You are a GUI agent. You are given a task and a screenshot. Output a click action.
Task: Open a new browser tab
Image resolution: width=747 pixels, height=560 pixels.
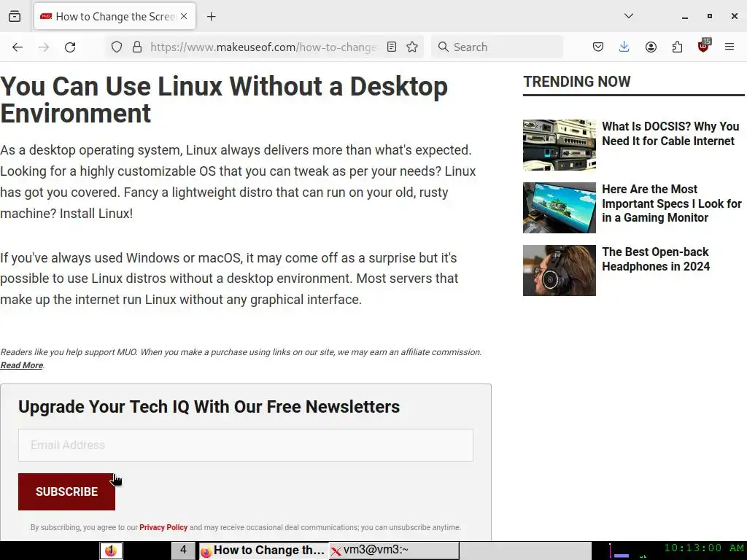click(212, 17)
